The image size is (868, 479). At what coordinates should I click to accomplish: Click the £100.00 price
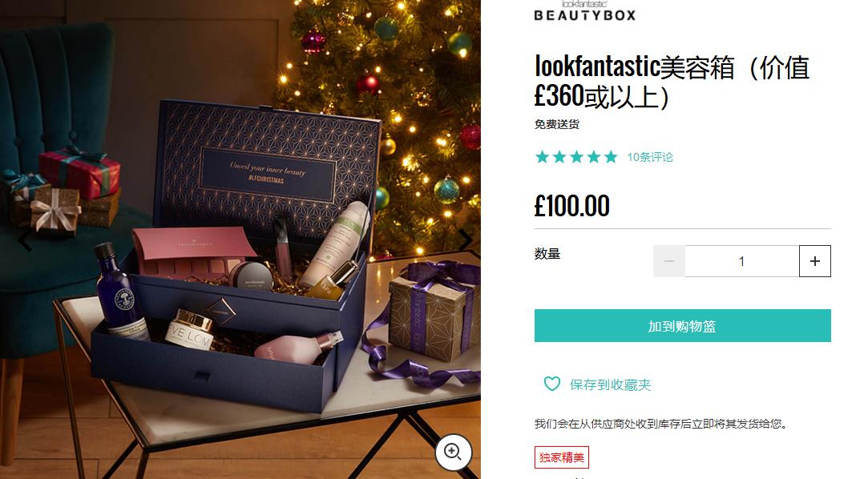coord(571,206)
